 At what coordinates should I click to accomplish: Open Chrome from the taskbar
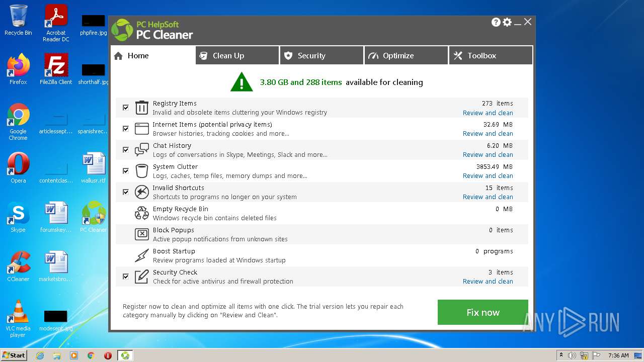point(91,355)
